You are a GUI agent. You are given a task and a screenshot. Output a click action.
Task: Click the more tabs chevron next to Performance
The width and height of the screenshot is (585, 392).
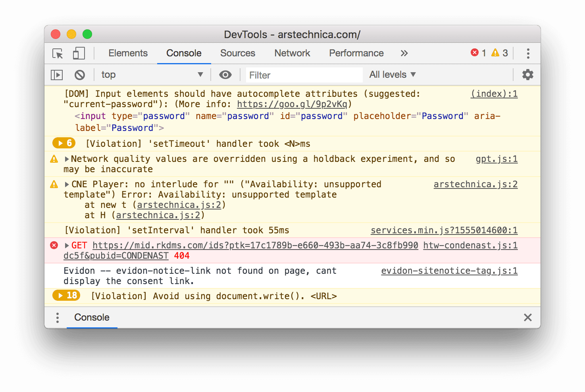point(404,53)
